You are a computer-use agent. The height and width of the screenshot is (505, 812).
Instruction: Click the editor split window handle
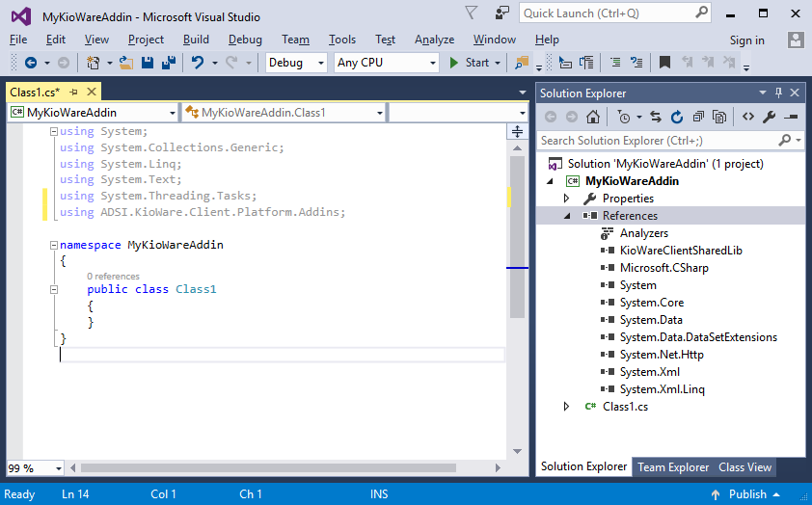tap(517, 131)
